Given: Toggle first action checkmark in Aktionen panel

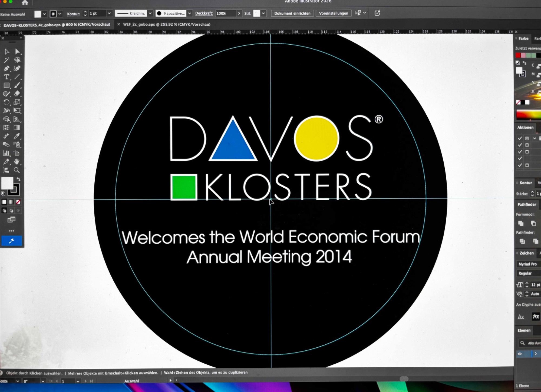Looking at the screenshot, I should (x=520, y=138).
